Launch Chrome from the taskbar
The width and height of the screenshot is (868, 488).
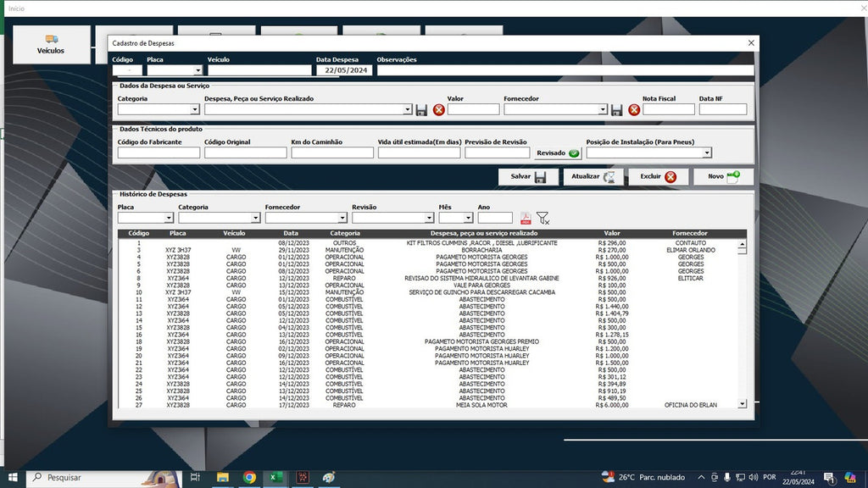pos(249,477)
